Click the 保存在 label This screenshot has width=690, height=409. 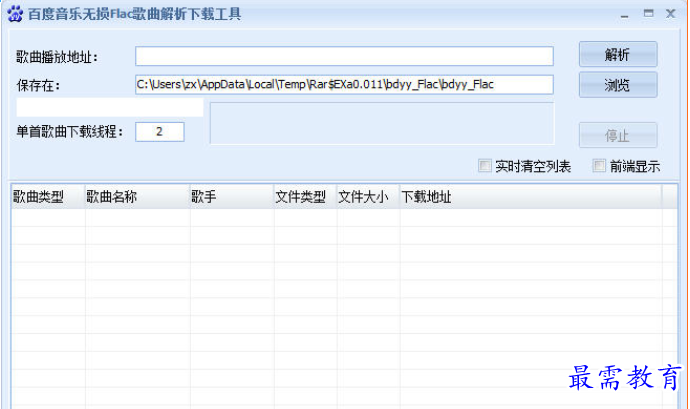point(38,85)
